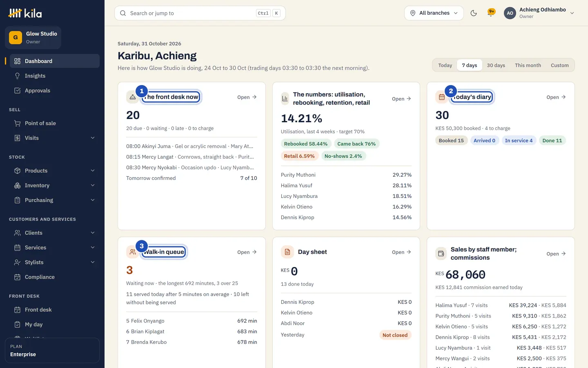Screen dimensions: 588x368
Task: Click the Day sheet document icon
Action: pyautogui.click(x=287, y=252)
